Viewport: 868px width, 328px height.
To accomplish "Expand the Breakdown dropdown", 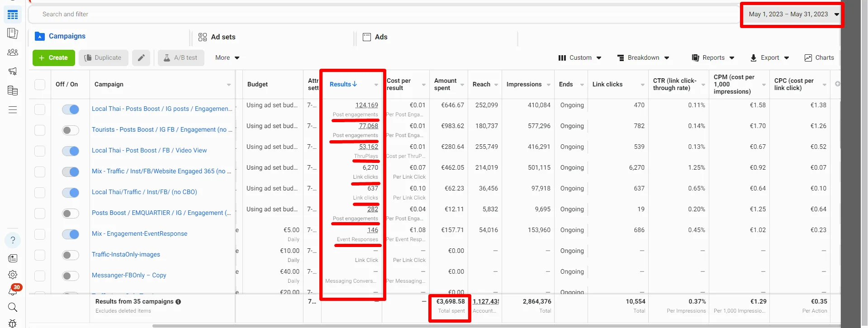I will coord(643,58).
